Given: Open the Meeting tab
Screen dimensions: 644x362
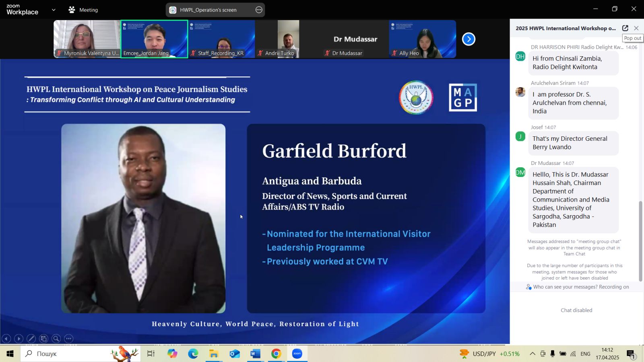Looking at the screenshot, I should coord(83,10).
